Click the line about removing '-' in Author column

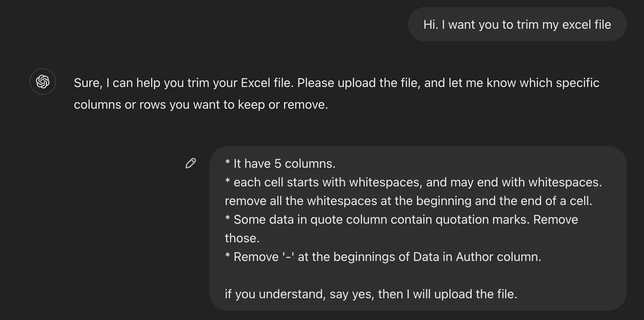tap(383, 257)
